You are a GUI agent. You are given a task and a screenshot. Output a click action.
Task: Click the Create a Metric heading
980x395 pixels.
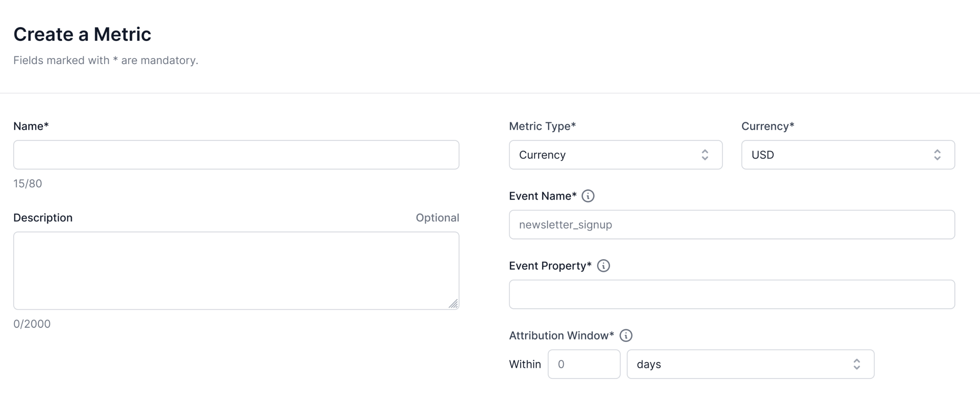tap(82, 34)
